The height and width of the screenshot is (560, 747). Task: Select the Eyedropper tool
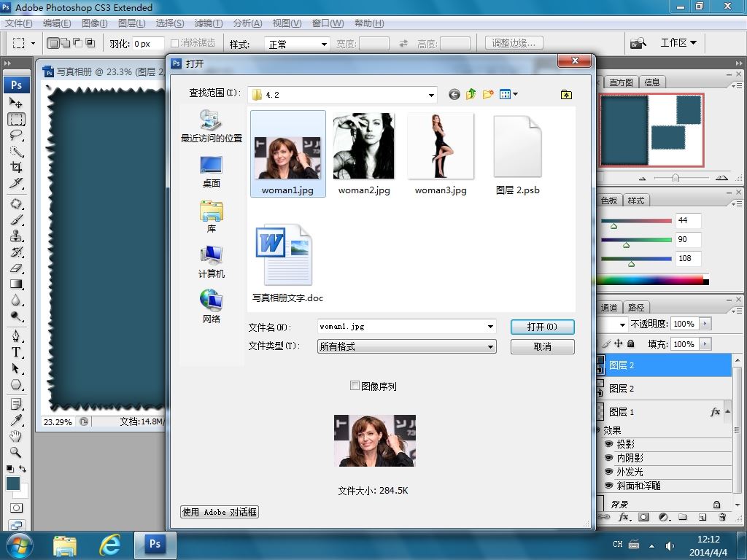click(16, 420)
